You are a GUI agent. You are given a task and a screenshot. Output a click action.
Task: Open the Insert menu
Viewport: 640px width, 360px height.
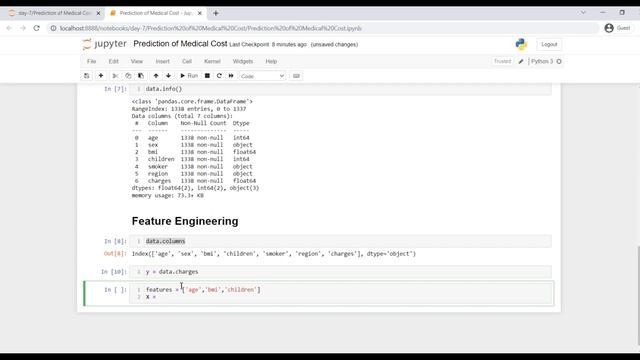[162, 61]
